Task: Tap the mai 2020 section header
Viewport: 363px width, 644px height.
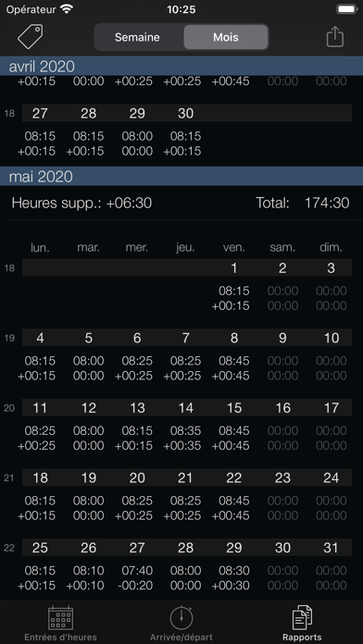Action: click(x=181, y=176)
